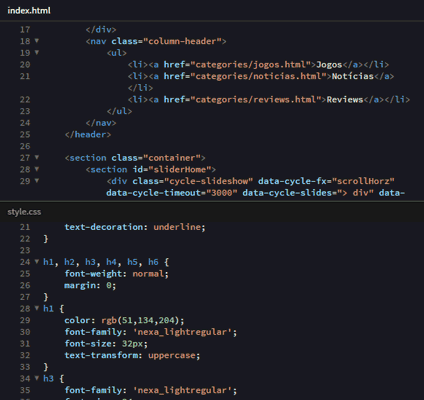Select line number 25 in index.html gutter
424x400 pixels.
(25, 135)
